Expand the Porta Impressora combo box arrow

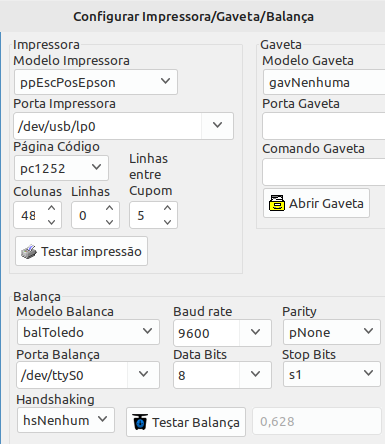217,125
